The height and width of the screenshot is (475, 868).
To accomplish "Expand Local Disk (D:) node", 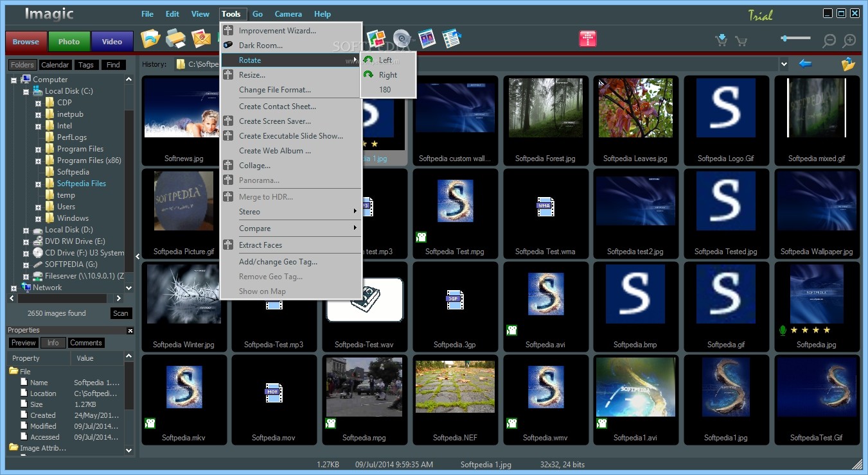I will [26, 230].
